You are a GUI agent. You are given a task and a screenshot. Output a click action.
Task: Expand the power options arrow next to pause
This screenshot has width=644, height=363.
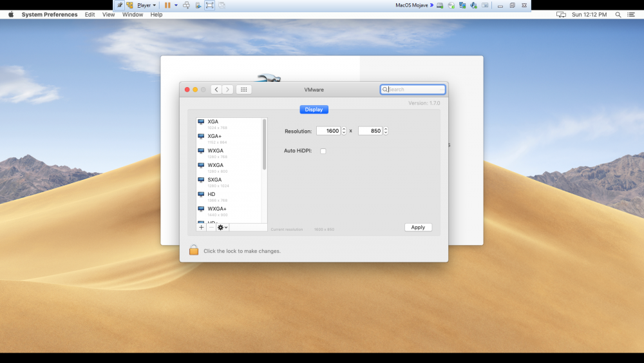tap(176, 5)
